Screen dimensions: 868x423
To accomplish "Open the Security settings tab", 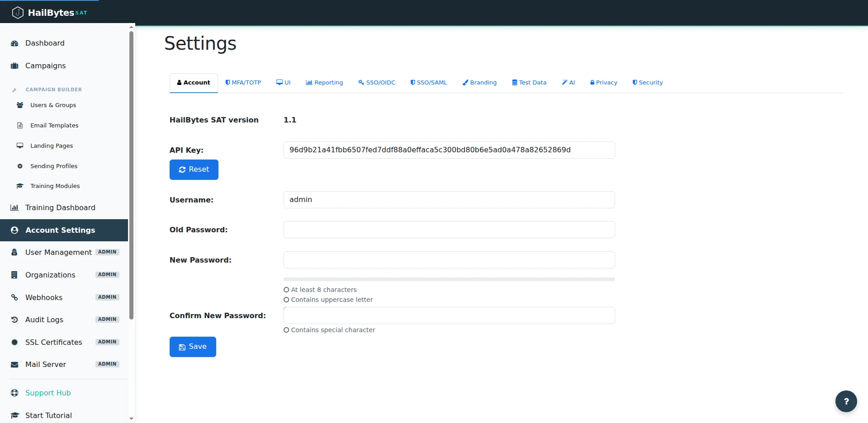I will pyautogui.click(x=647, y=82).
